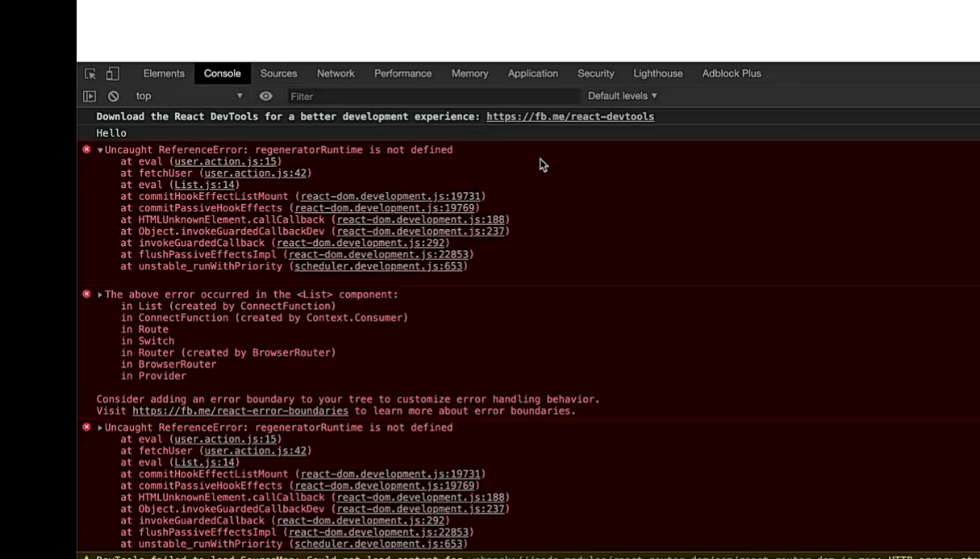Expand the last collapsed Uncaught ReferenceError entry
This screenshot has width=980, height=559.
[x=100, y=428]
